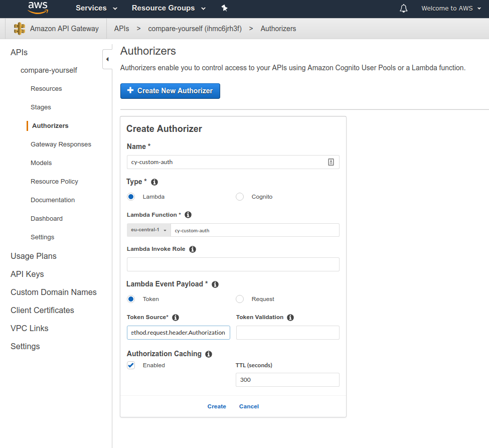Uncheck the Authorization Caching Enabled checkbox

tap(131, 365)
